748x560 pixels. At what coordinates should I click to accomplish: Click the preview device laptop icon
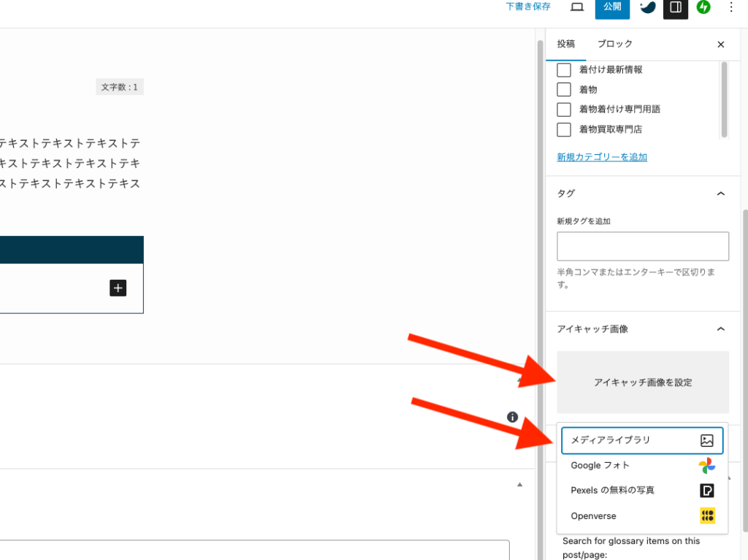(x=577, y=7)
